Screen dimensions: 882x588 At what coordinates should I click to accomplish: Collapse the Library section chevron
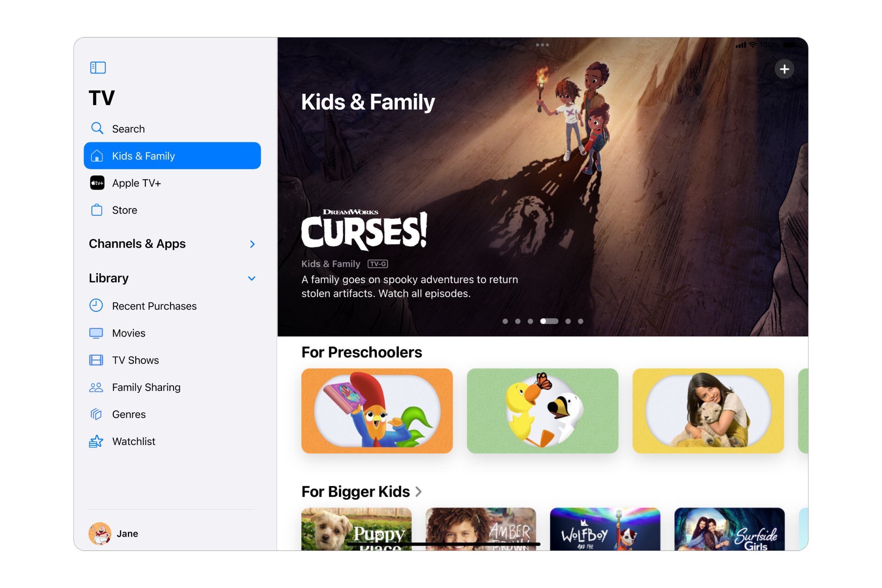pos(252,278)
